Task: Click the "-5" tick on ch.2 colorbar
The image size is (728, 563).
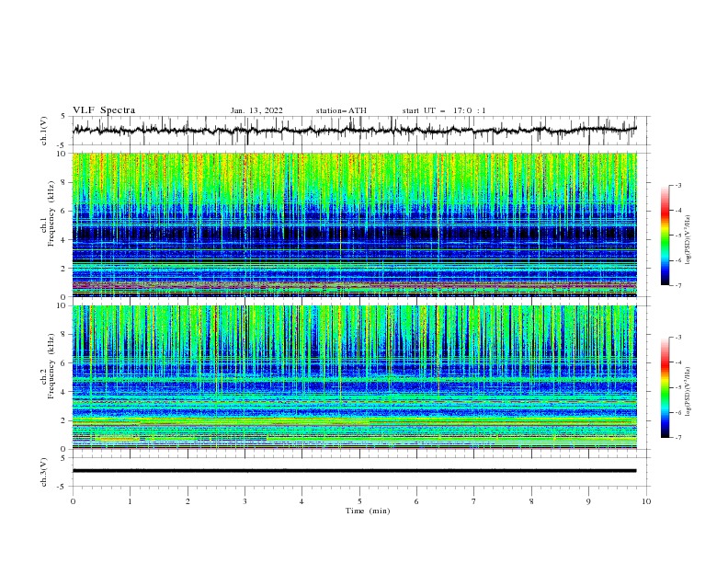Action: [x=677, y=388]
